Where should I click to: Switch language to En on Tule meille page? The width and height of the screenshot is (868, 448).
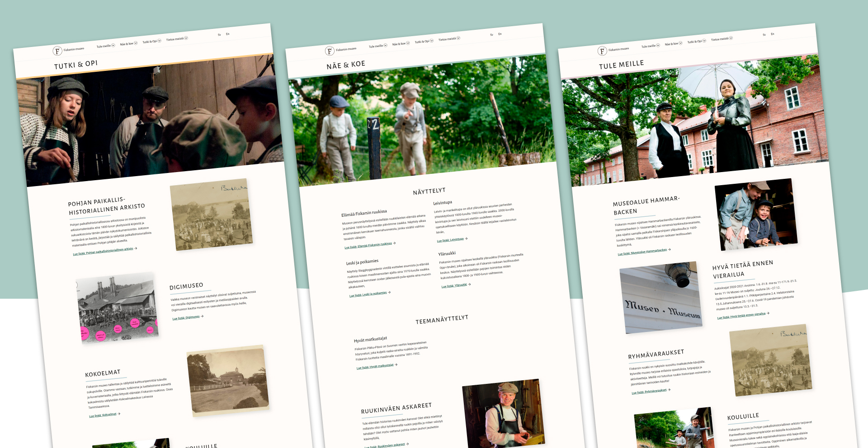click(x=773, y=34)
